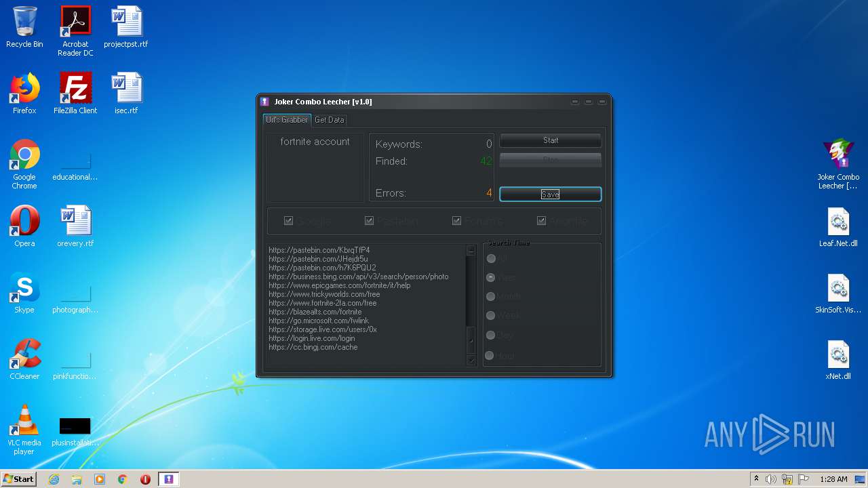868x488 pixels.
Task: Open VLC media player shortcut
Action: coord(24,430)
